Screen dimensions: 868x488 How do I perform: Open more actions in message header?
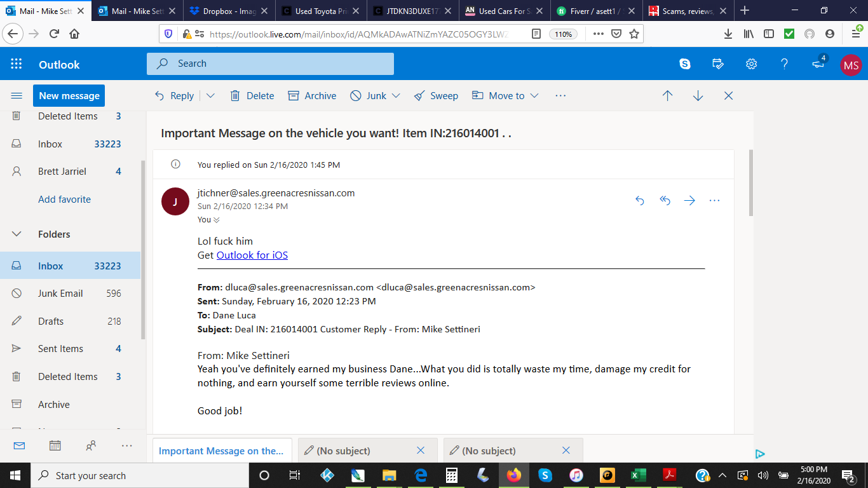[714, 201]
